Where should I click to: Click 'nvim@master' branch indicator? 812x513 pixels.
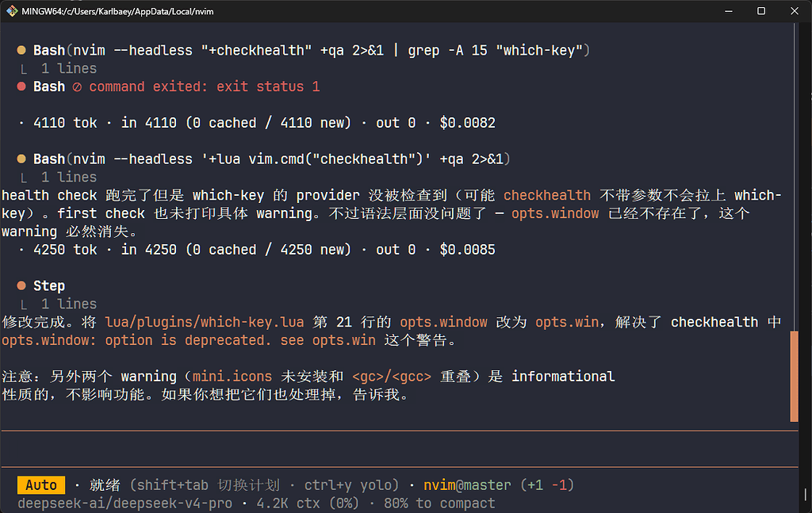point(467,485)
